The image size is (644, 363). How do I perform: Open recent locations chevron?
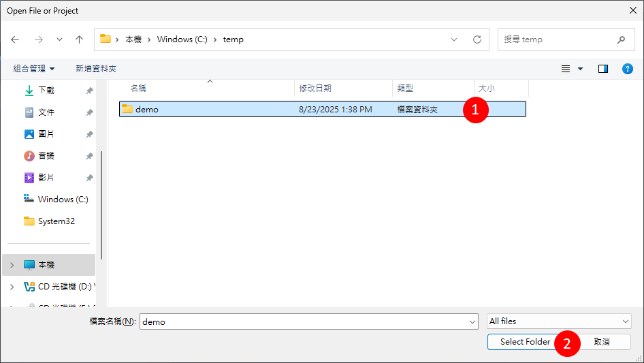pos(59,40)
